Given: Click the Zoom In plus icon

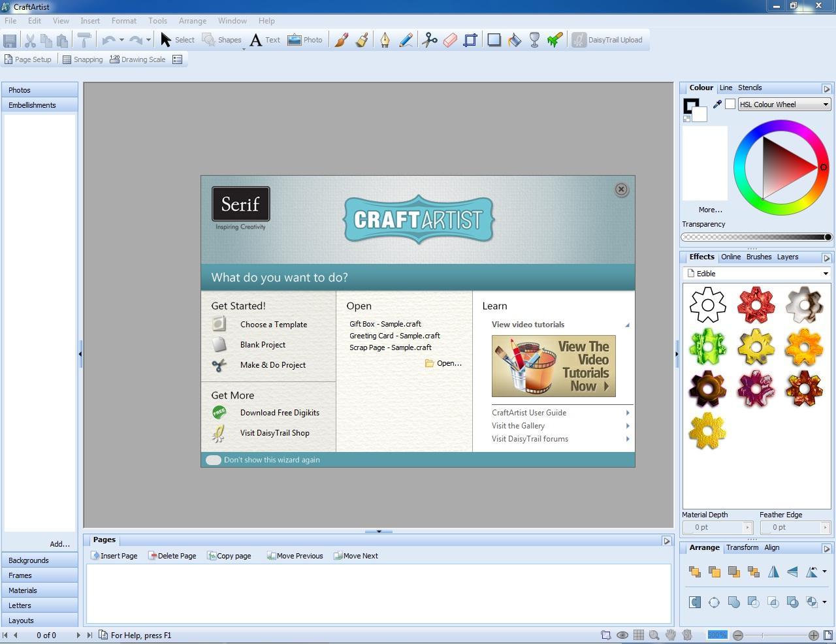Looking at the screenshot, I should [x=813, y=635].
